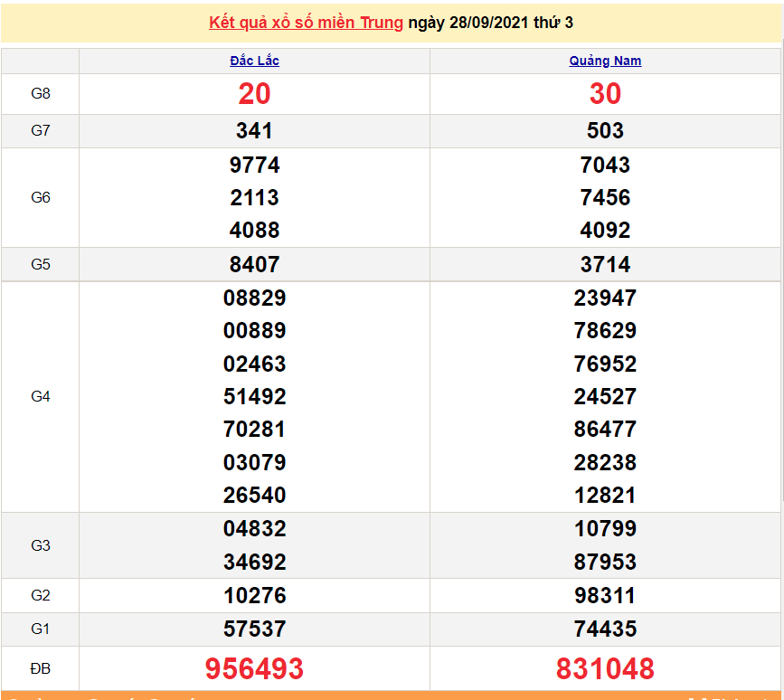Open the Quảng Nam province link
Screen dimensions: 784x700
pos(605,61)
